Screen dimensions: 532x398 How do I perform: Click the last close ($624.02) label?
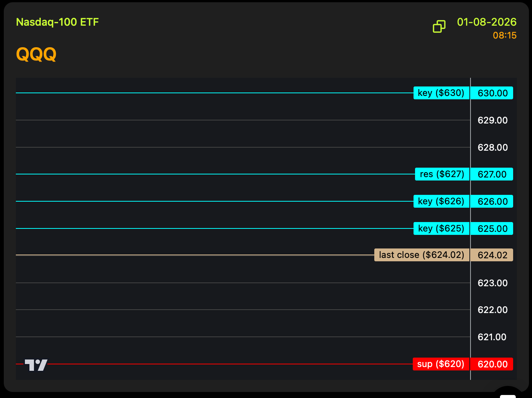421,255
